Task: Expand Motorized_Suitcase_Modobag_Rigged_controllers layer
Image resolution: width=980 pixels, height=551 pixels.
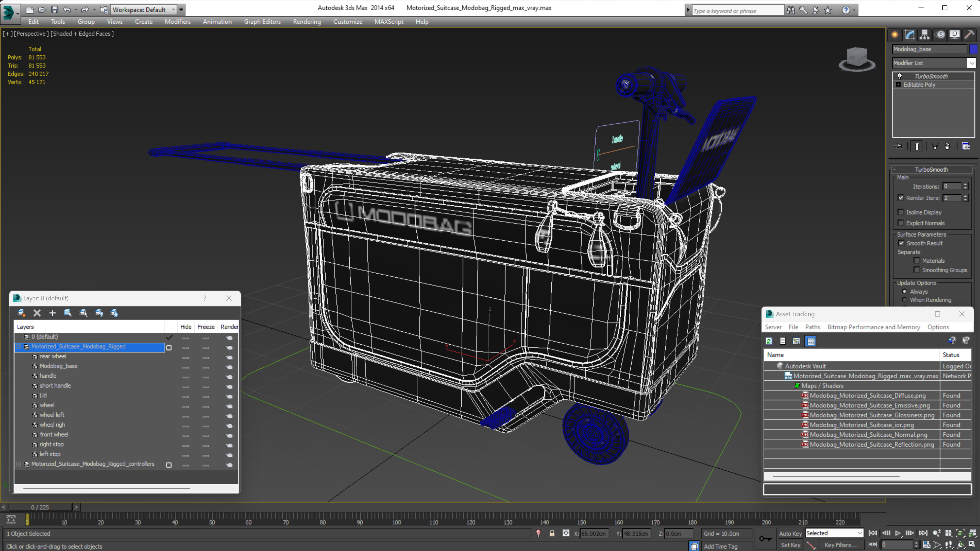Action: (18, 464)
